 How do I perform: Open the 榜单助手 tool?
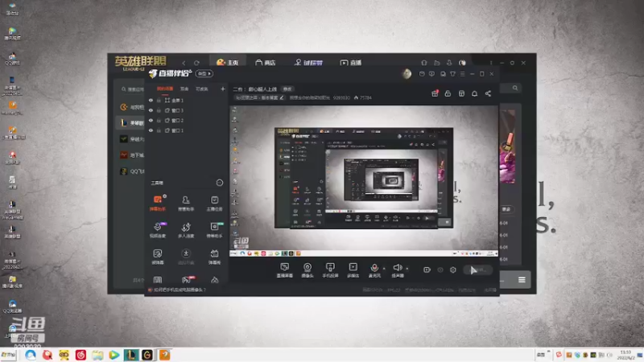[x=214, y=230]
